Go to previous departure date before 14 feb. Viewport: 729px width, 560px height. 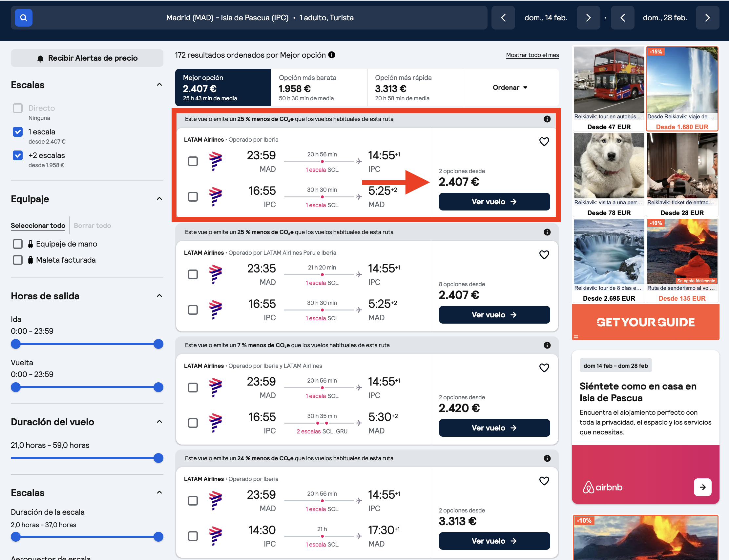503,18
